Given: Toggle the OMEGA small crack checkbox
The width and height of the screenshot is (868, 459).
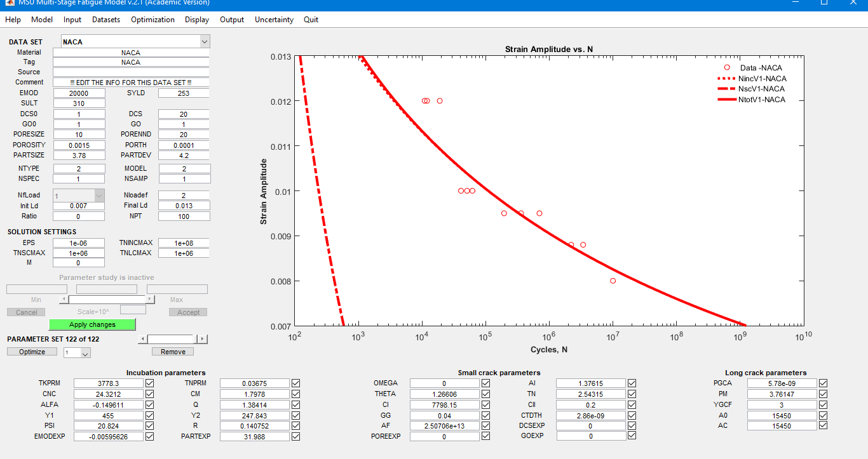Looking at the screenshot, I should pos(485,383).
